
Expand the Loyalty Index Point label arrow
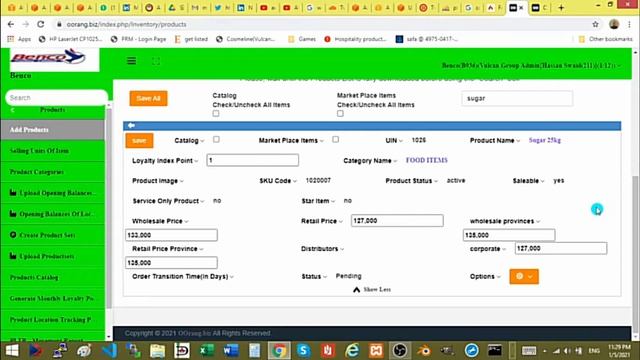pos(196,161)
